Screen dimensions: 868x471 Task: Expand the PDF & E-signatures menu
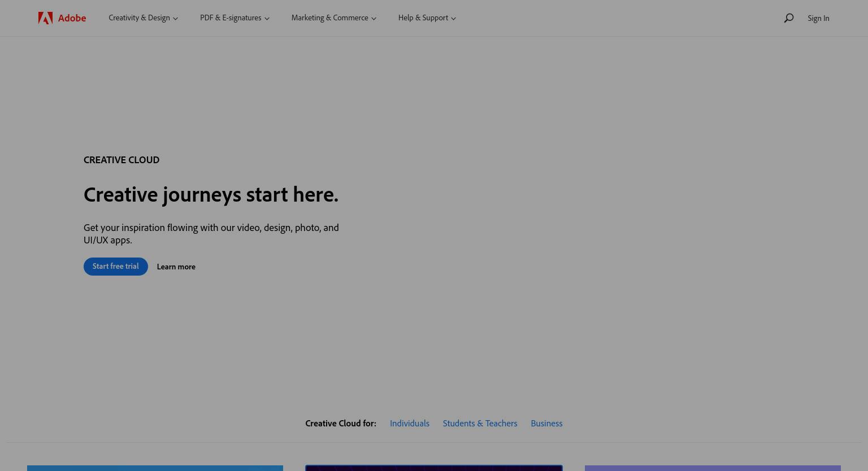235,18
